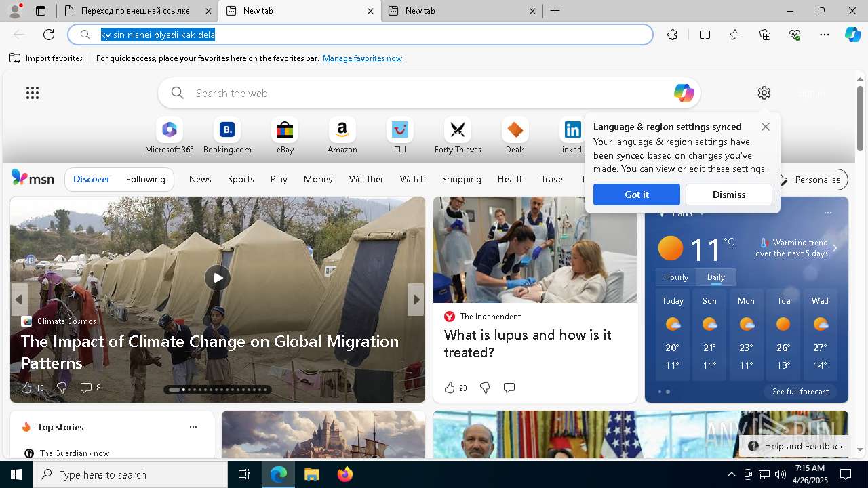
Task: Select the Following feed
Action: 145,179
